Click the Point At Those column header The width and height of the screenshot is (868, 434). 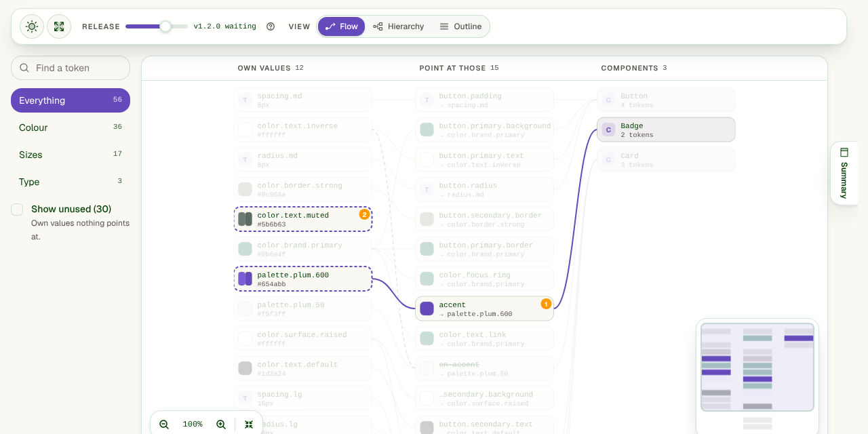pyautogui.click(x=459, y=68)
